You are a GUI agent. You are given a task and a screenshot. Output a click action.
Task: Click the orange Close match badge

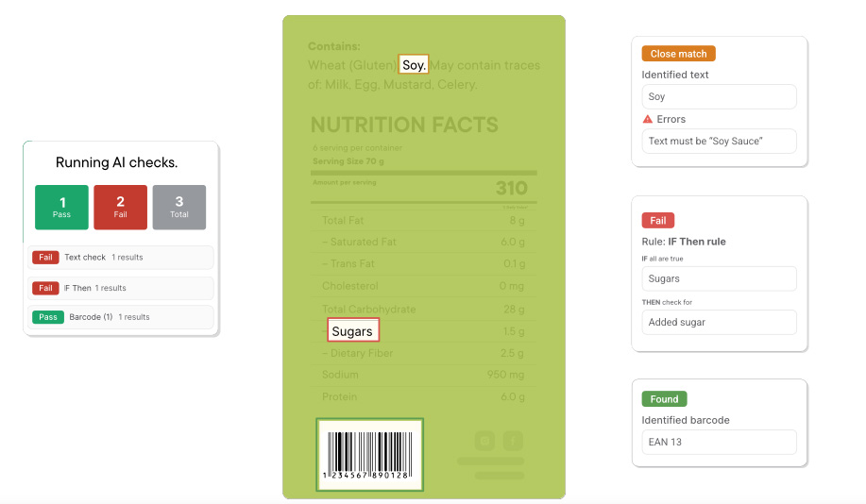pyautogui.click(x=678, y=54)
